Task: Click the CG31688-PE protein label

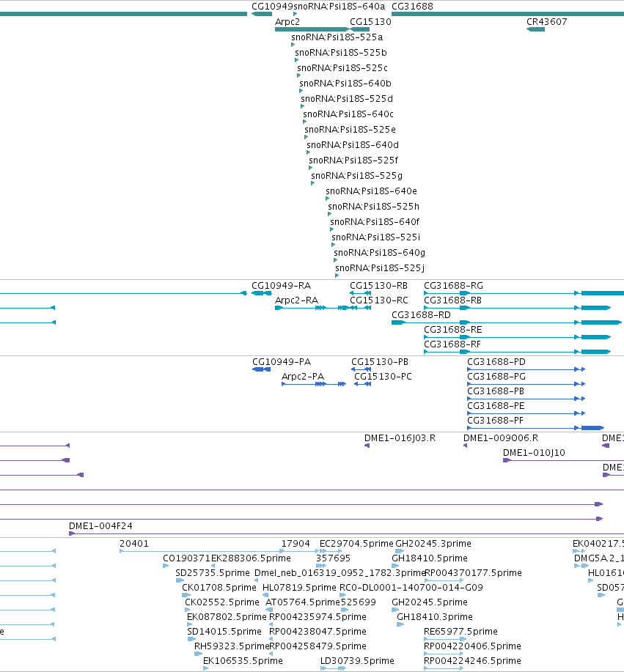Action: 496,406
